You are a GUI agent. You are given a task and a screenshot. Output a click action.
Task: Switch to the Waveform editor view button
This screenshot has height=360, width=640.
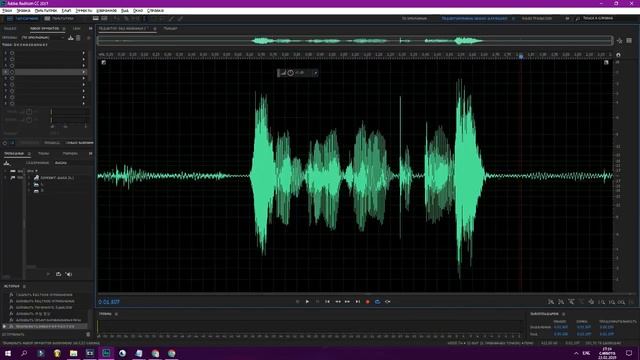pyautogui.click(x=23, y=18)
